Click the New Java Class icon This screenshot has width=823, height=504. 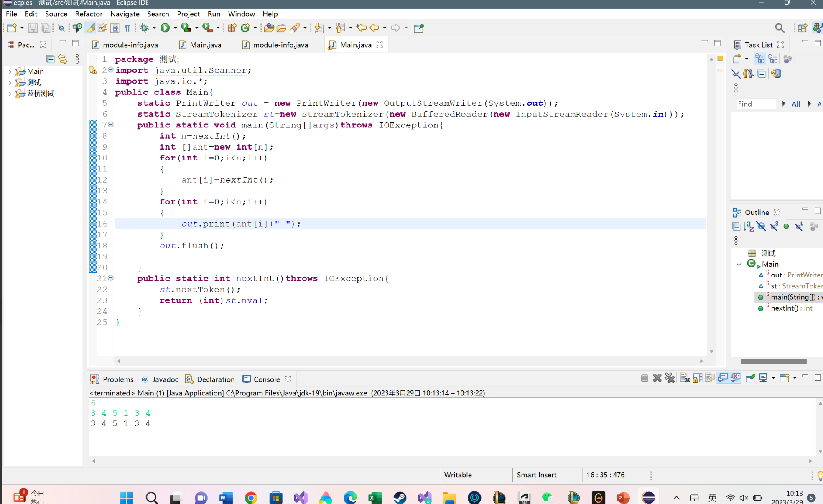[x=245, y=28]
